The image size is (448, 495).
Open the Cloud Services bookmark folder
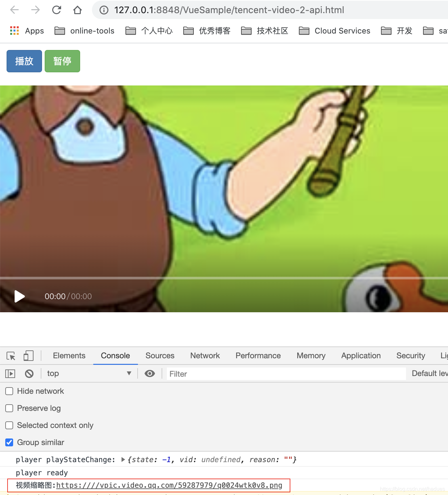tap(335, 31)
